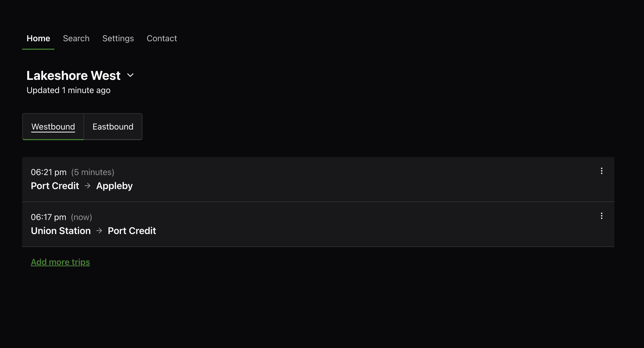Open the Lakeshore West line dropdown

(73, 76)
